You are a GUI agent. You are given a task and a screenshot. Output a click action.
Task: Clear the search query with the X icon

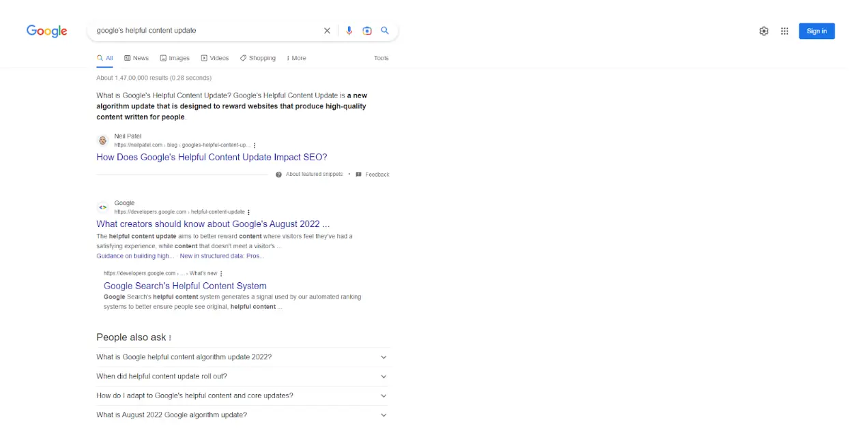[327, 30]
